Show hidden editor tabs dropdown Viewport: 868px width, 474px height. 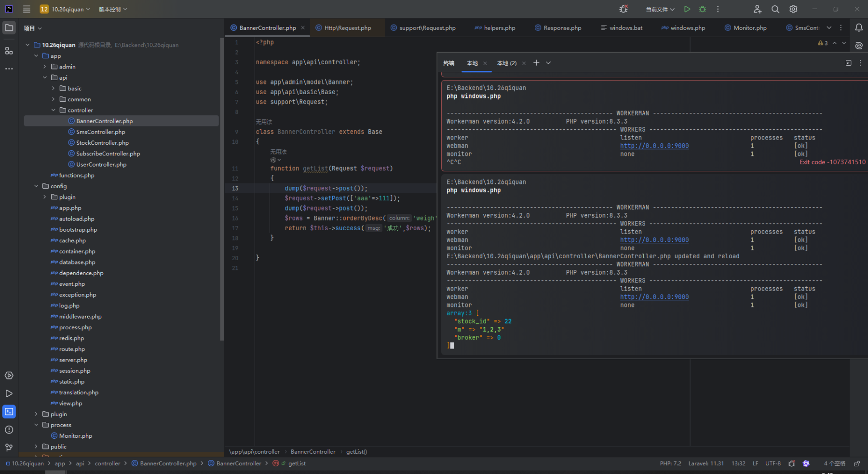[829, 28]
